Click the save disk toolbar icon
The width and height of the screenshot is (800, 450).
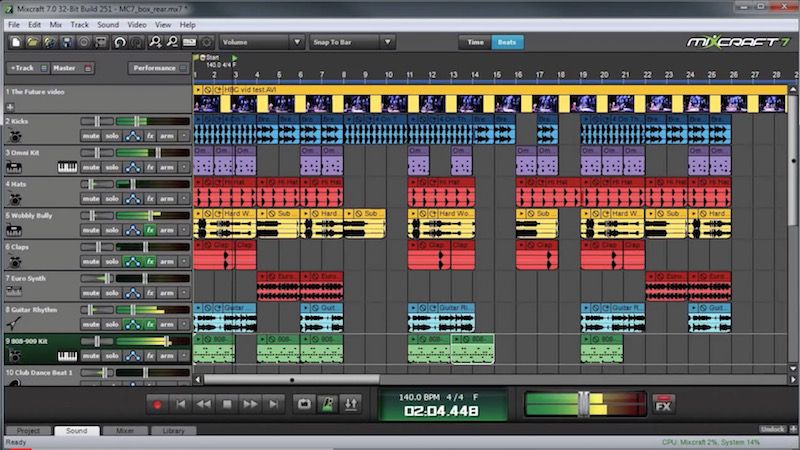(x=66, y=42)
